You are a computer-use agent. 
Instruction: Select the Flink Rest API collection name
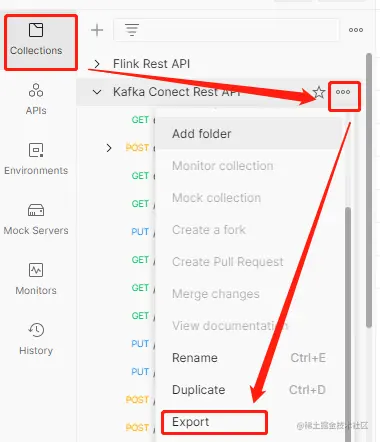pos(151,64)
